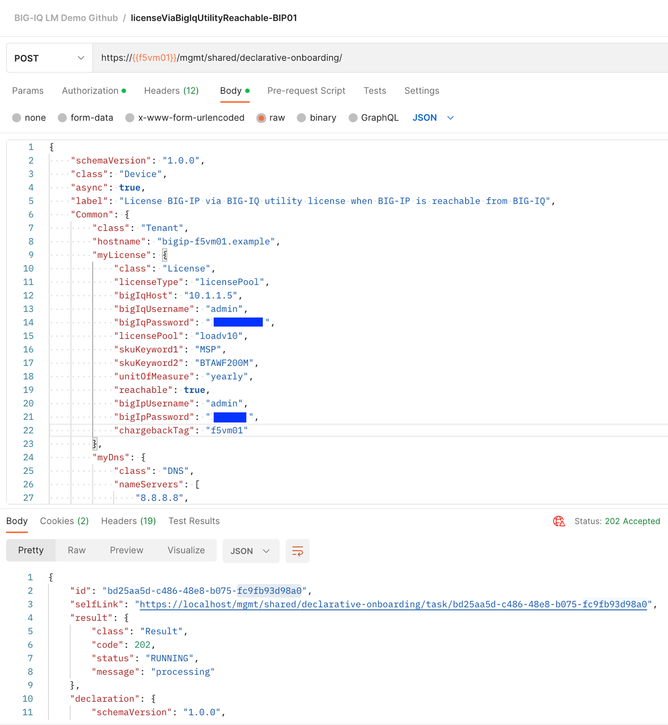
Task: Click the request URL input field
Action: (x=380, y=58)
